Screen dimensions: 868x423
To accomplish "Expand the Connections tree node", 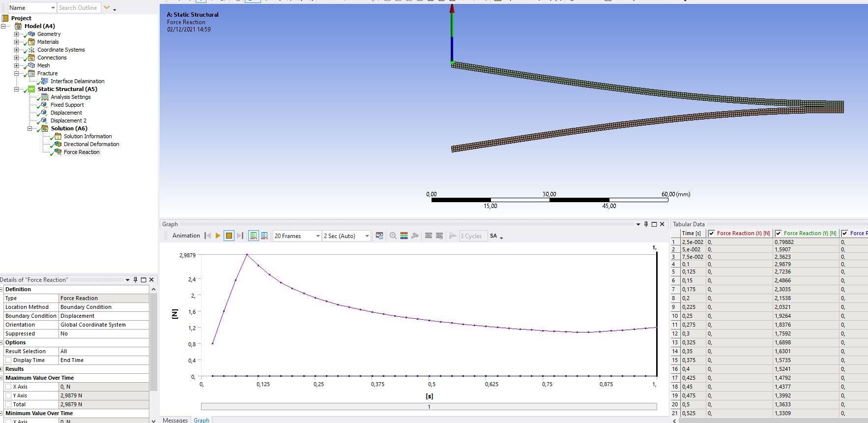I will tap(16, 58).
